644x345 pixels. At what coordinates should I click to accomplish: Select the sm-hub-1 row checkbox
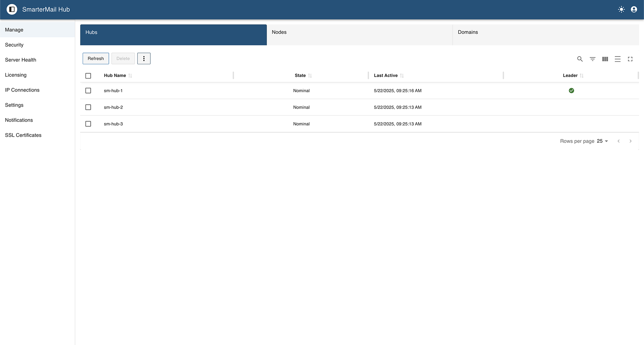click(x=88, y=91)
